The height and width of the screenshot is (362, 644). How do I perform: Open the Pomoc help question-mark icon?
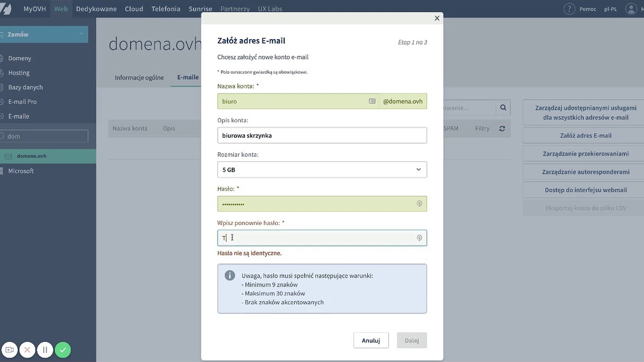click(x=569, y=9)
